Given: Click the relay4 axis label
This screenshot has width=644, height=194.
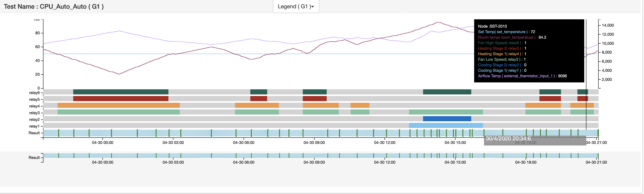Looking at the screenshot, I should click(34, 106).
